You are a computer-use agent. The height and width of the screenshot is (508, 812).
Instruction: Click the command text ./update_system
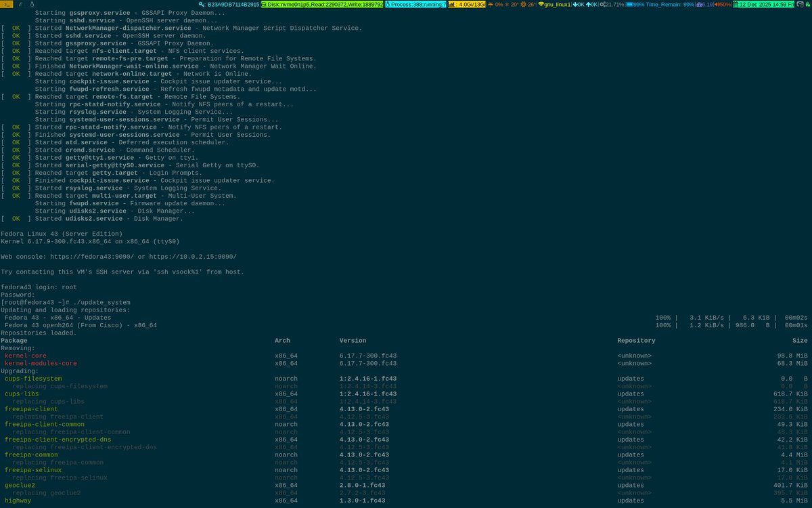(103, 302)
